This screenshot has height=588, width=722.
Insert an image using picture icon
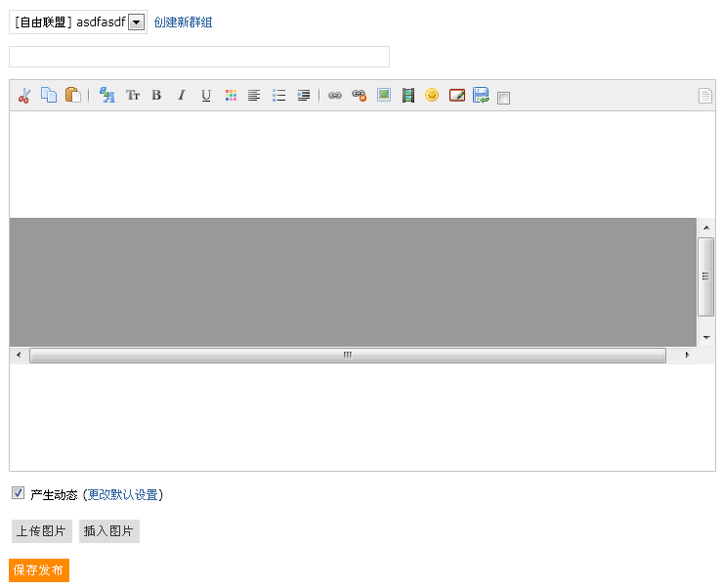point(384,95)
